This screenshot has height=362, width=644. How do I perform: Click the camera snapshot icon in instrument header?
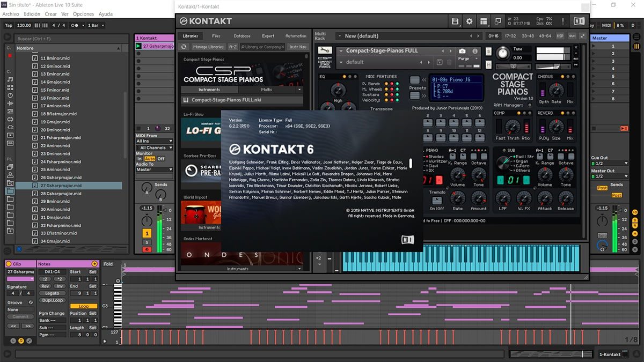point(463,51)
